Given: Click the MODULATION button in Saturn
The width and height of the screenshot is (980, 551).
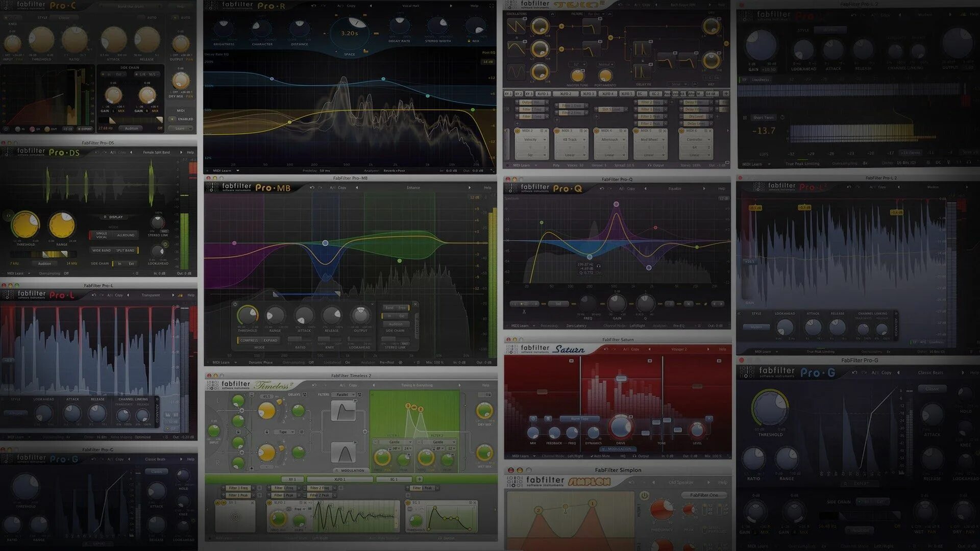Looking at the screenshot, I should [x=619, y=449].
